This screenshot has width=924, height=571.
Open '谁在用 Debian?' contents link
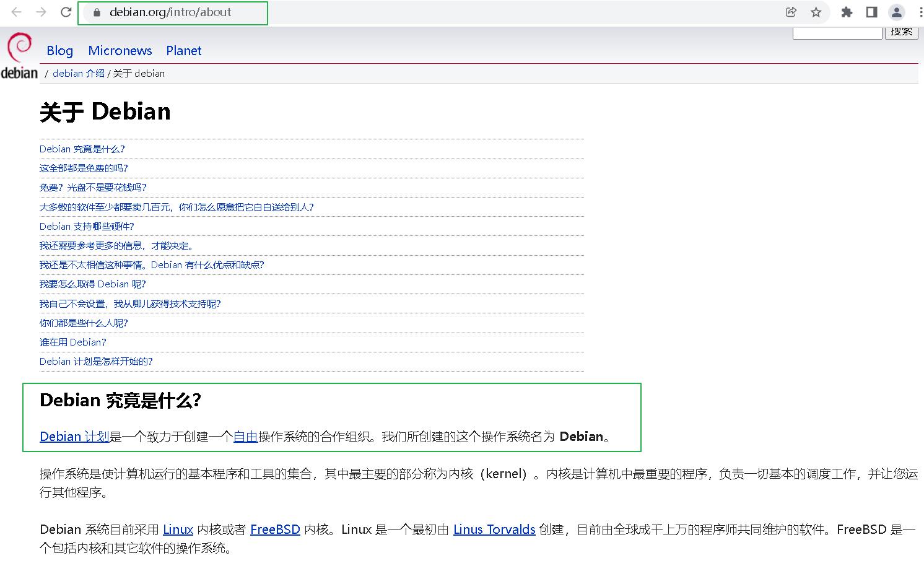pos(73,342)
